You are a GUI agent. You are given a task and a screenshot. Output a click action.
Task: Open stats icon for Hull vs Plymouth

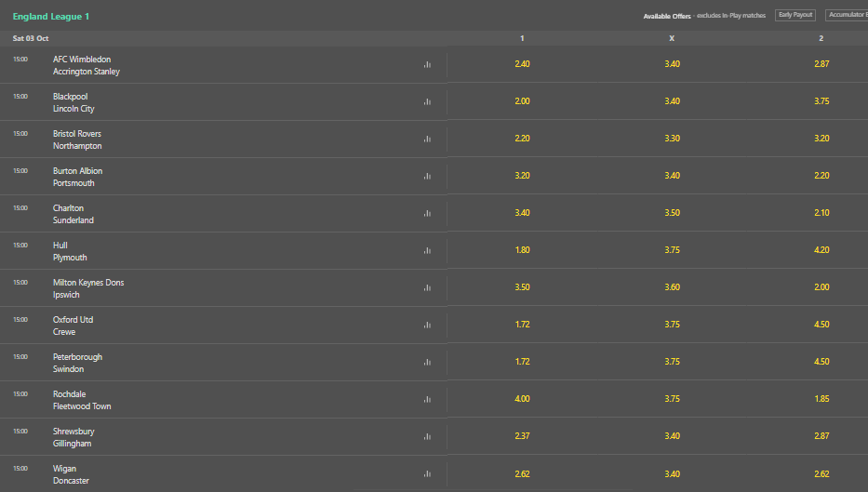pyautogui.click(x=427, y=250)
